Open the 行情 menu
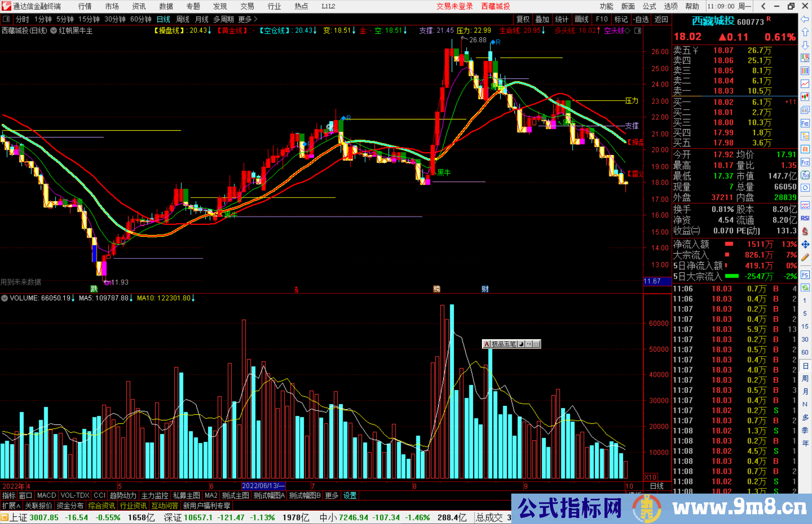Image resolution: width=812 pixels, height=524 pixels. coord(85,6)
